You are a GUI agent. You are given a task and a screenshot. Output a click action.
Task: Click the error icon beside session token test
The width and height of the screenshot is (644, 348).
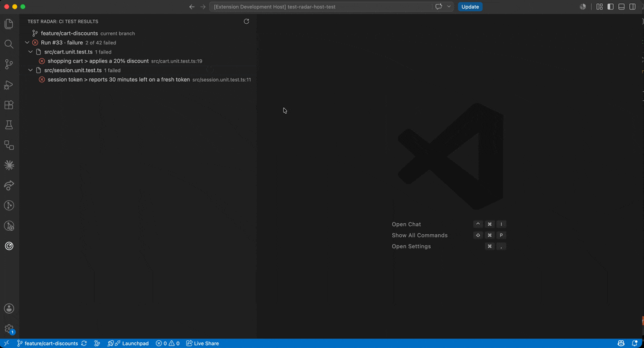[x=42, y=80]
